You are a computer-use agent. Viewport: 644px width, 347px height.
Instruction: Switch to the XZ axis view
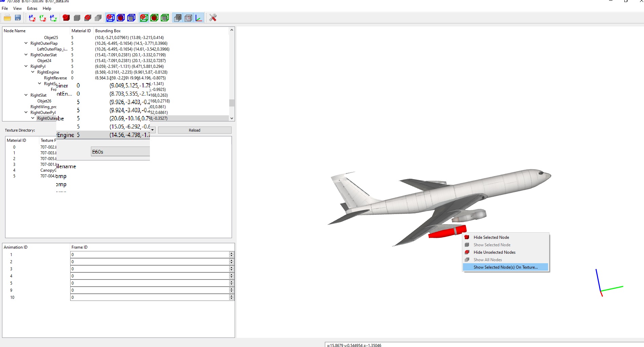click(32, 18)
